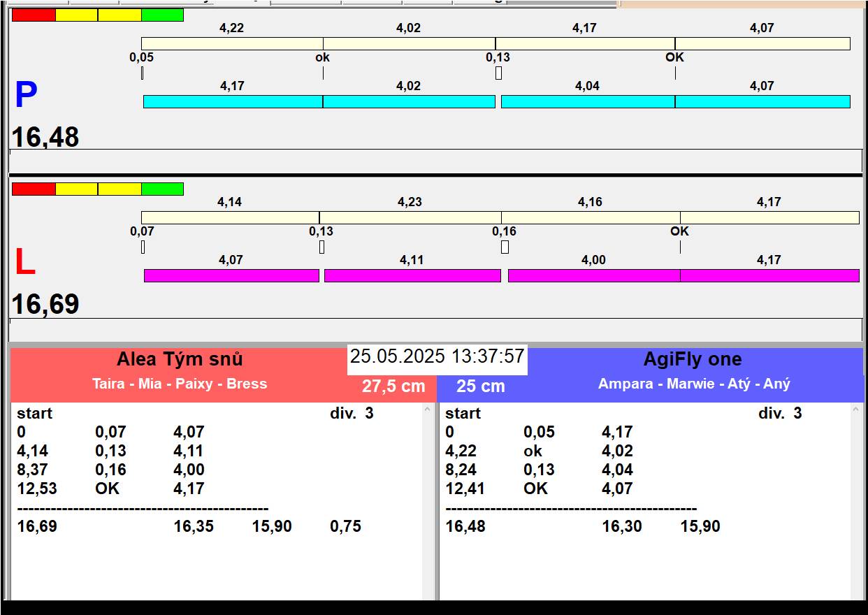Click the 16,48 total time in lane P
The image size is (868, 615).
[x=45, y=137]
